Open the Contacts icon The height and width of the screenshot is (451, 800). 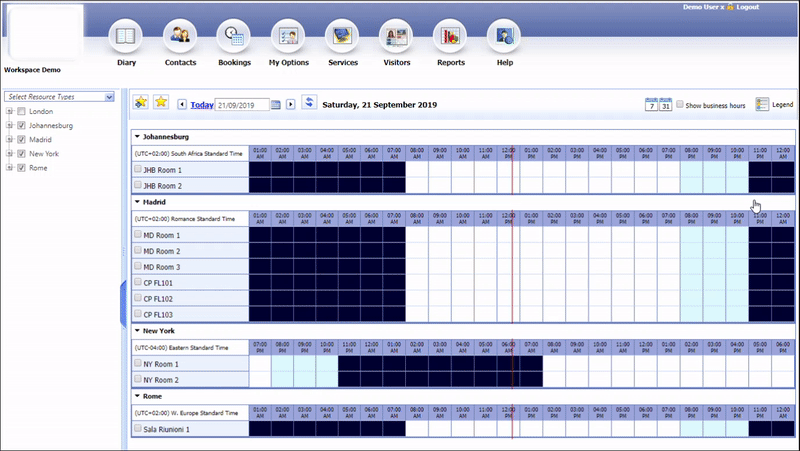pos(180,36)
